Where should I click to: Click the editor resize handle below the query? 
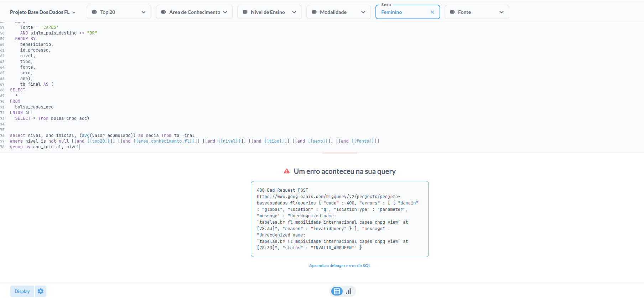tap(340, 153)
